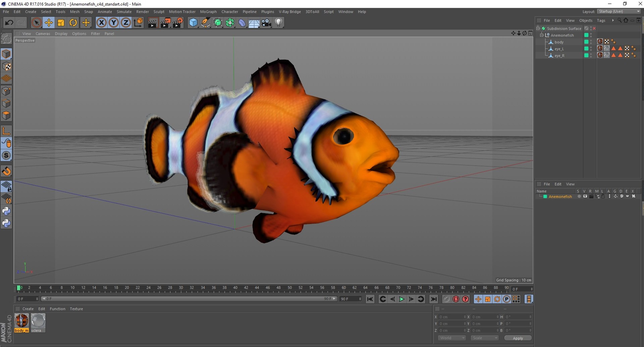Add a Cube primitive object
The image size is (644, 347).
(193, 23)
